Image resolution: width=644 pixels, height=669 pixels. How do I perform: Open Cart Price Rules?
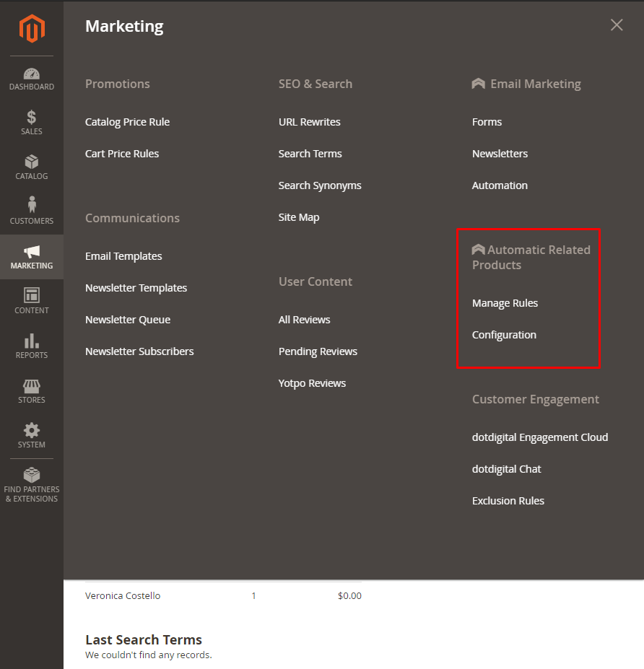pyautogui.click(x=122, y=154)
